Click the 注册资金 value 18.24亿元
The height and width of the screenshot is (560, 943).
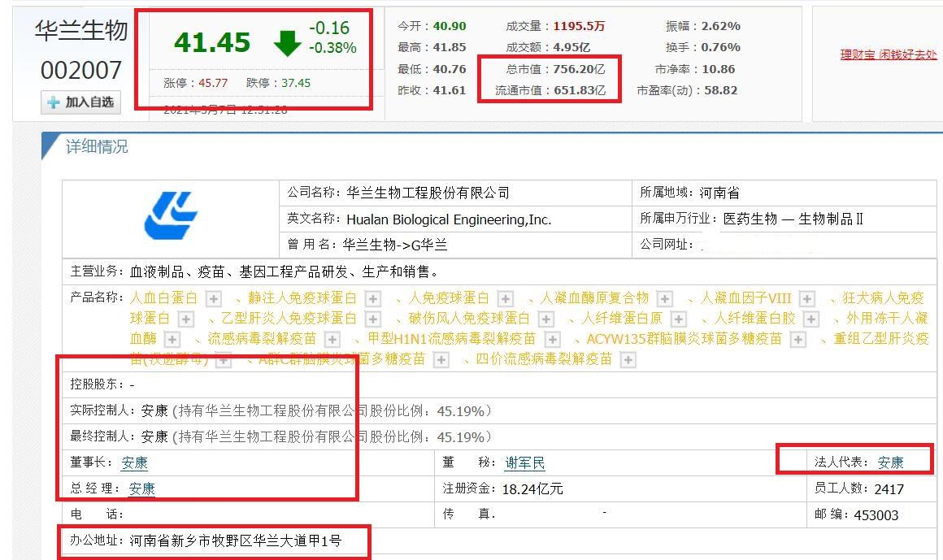pyautogui.click(x=532, y=489)
